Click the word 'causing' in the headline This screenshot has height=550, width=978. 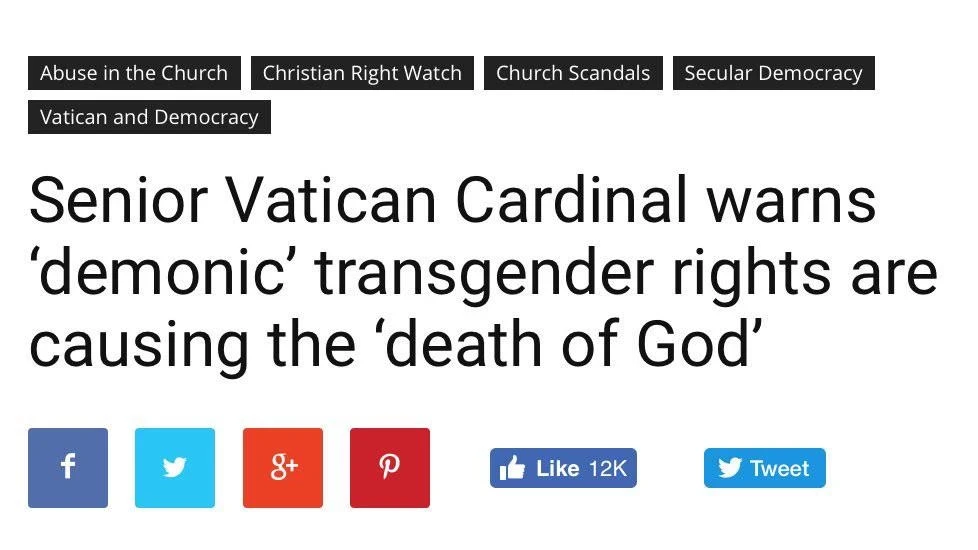click(135, 344)
